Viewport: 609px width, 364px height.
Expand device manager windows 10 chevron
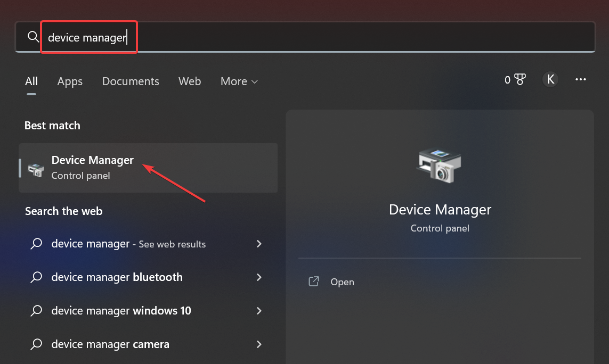(x=259, y=311)
